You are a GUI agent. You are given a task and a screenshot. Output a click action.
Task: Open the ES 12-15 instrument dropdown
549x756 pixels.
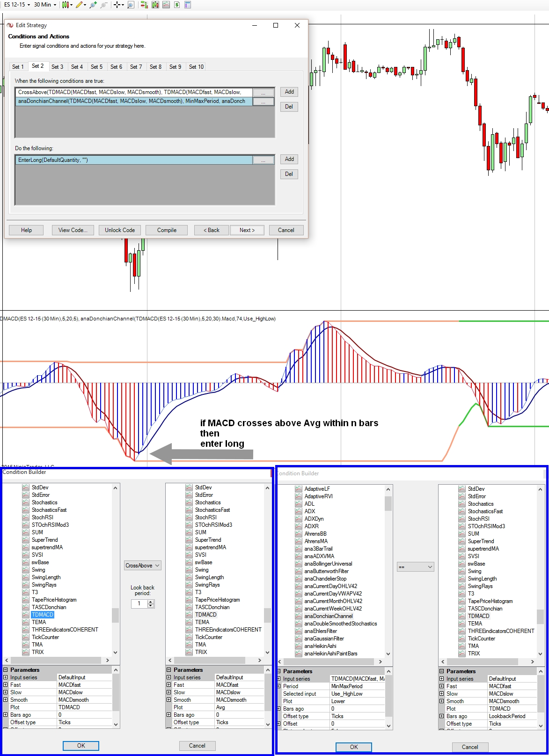(x=17, y=5)
